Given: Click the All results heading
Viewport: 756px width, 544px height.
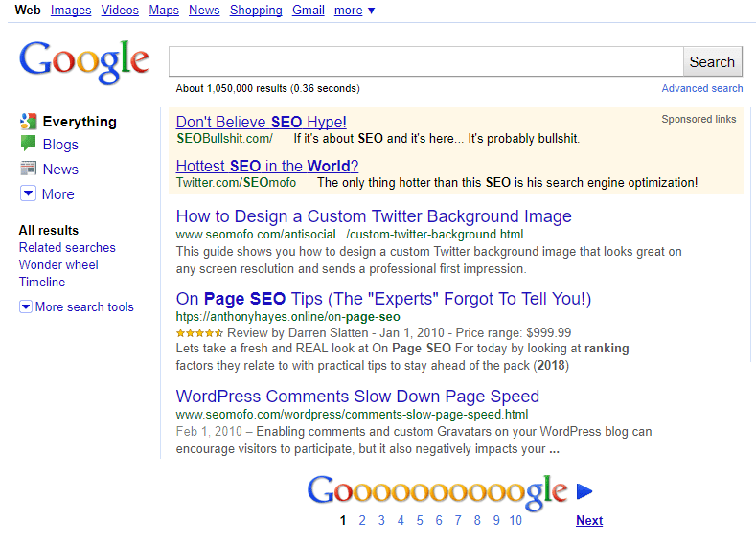Looking at the screenshot, I should coord(49,230).
